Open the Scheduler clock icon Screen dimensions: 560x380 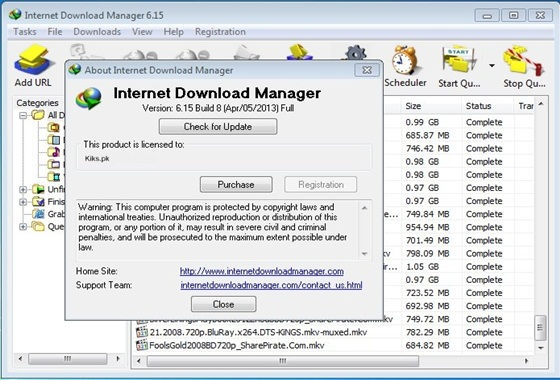(x=405, y=60)
